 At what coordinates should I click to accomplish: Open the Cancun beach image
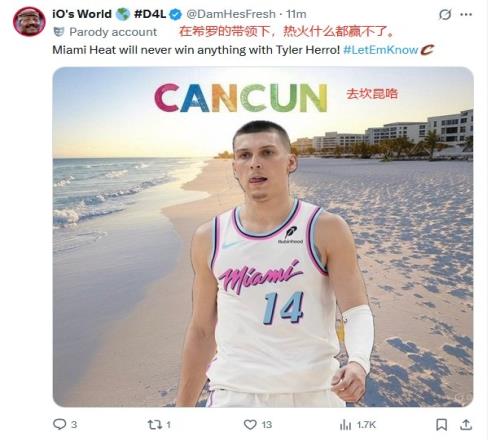coord(263,237)
